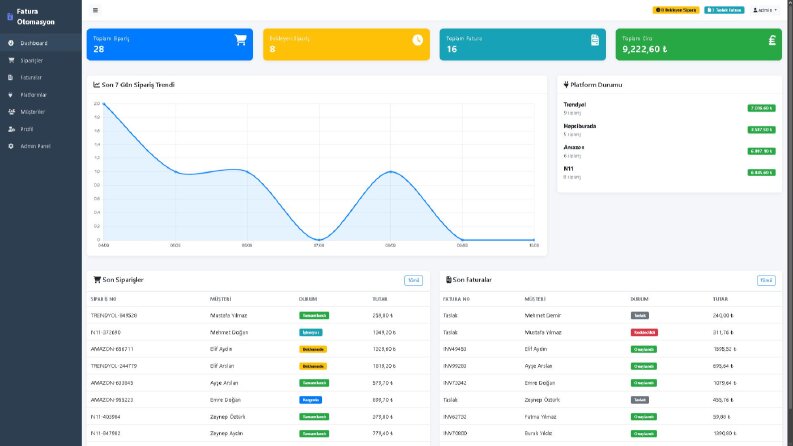Click the Faturalar document icon in sidebar
The width and height of the screenshot is (793, 446).
[x=11, y=77]
